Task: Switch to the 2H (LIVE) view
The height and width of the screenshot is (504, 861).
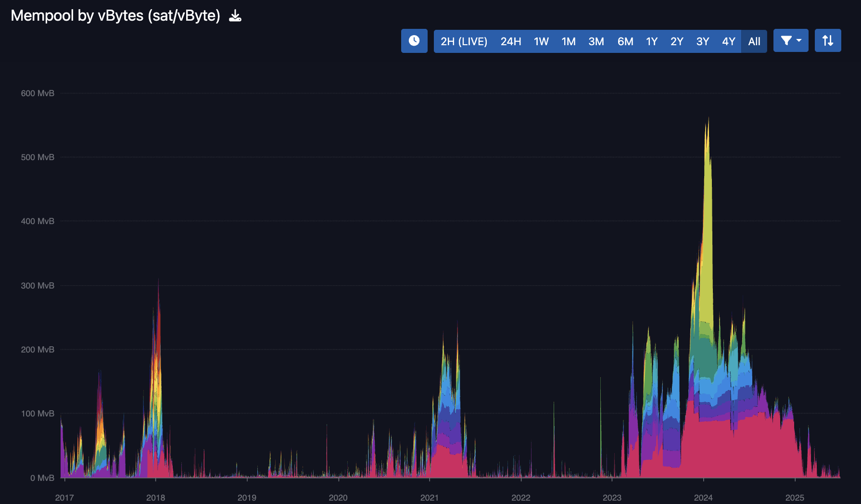Action: click(x=463, y=41)
